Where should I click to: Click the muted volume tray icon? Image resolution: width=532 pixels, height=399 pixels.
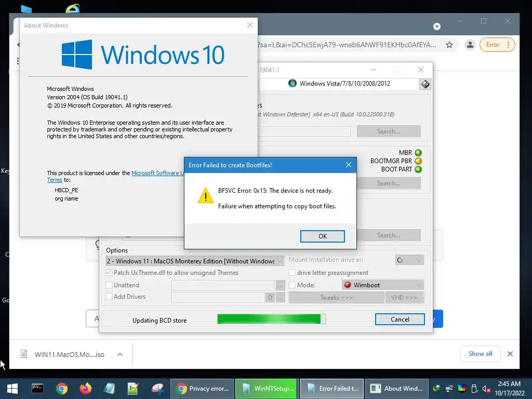[x=486, y=389]
